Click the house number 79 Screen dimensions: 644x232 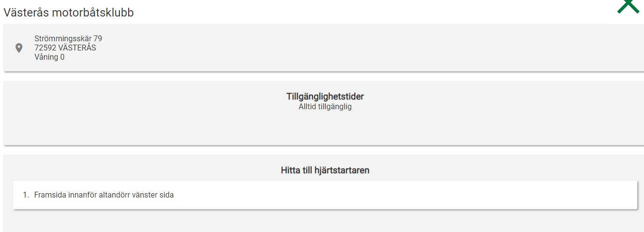click(98, 39)
